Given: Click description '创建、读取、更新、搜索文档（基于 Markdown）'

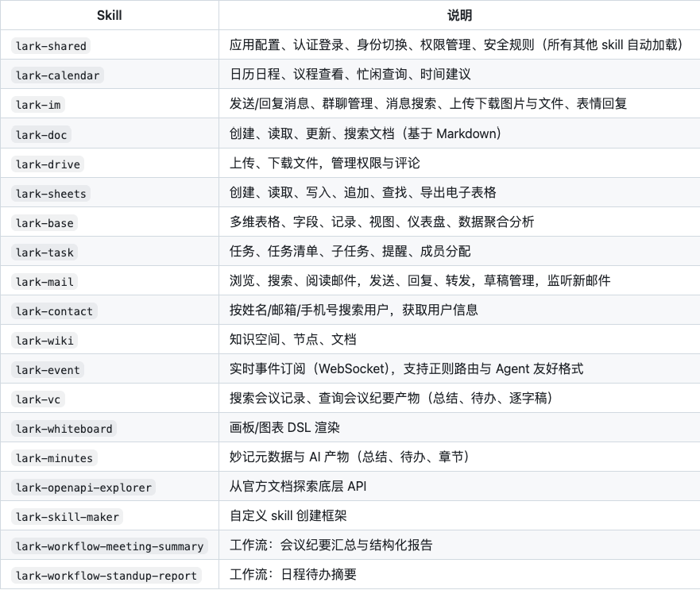Looking at the screenshot, I should (x=365, y=133).
